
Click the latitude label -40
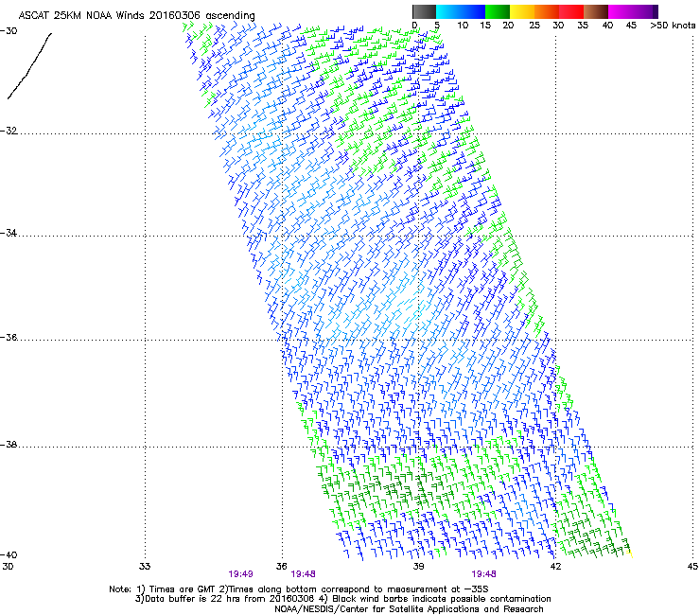[x=9, y=554]
